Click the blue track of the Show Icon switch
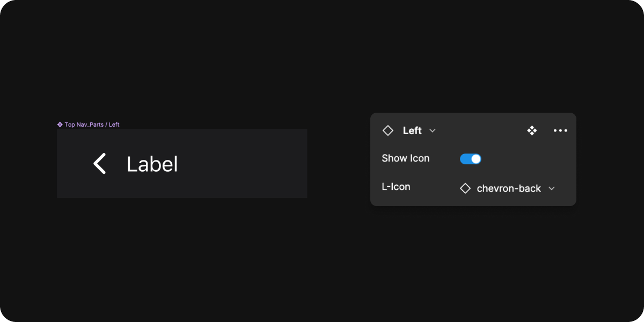This screenshot has width=644, height=322. pos(465,159)
